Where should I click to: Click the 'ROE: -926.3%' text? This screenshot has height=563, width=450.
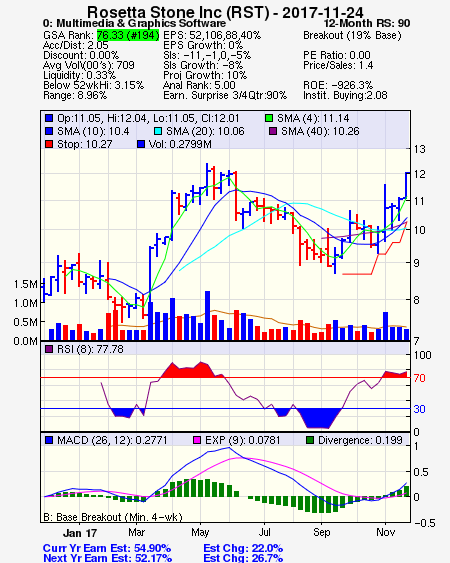tap(338, 85)
